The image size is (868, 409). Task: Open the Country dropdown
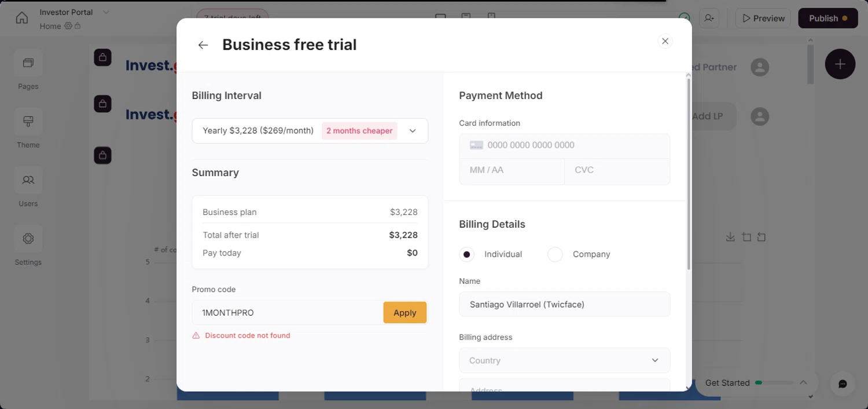[565, 360]
